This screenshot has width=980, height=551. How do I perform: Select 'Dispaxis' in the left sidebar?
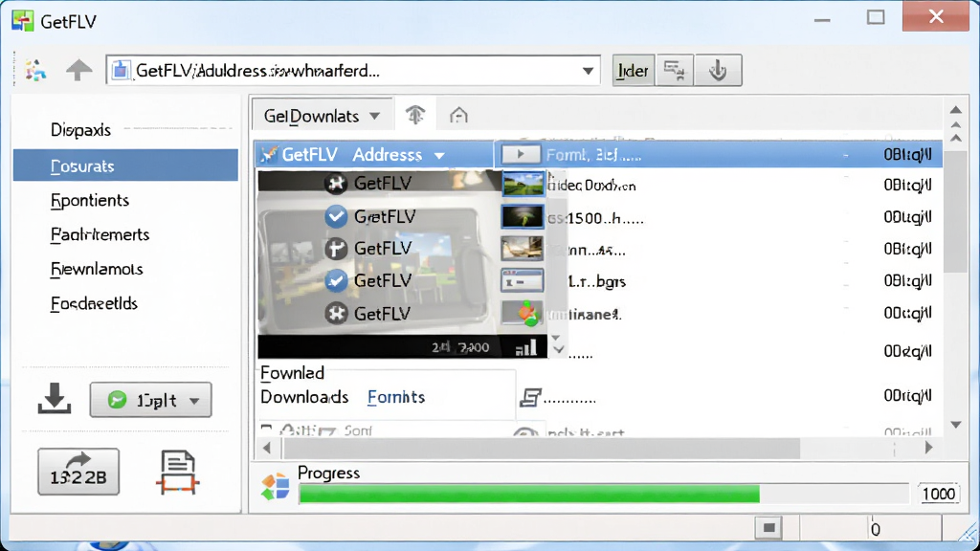click(x=80, y=130)
